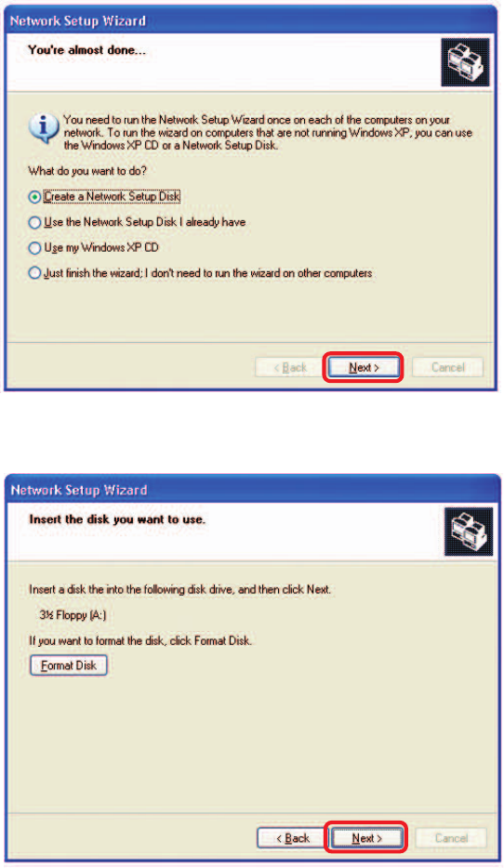Viewport: 504px width, 868px height.
Task: Click the What do you want to do text
Action: [x=87, y=171]
